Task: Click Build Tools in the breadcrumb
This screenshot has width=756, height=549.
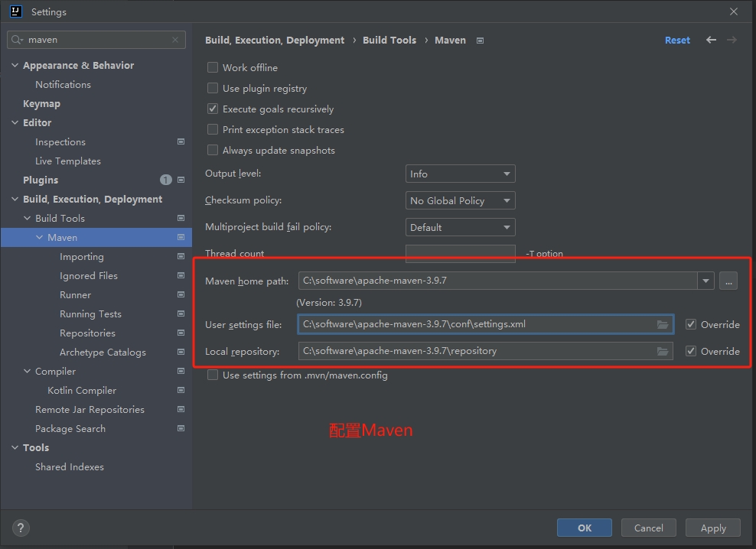Action: click(389, 40)
